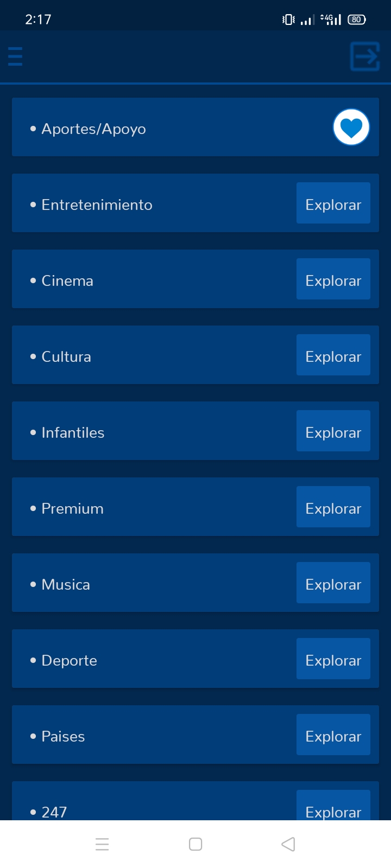
Task: Click Explorar next to Cinema
Action: [x=333, y=279]
